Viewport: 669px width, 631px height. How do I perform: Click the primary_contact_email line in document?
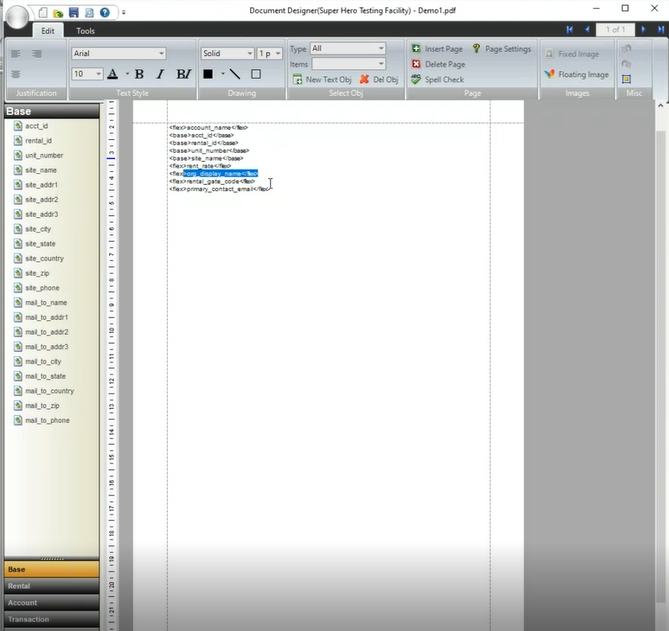(219, 189)
